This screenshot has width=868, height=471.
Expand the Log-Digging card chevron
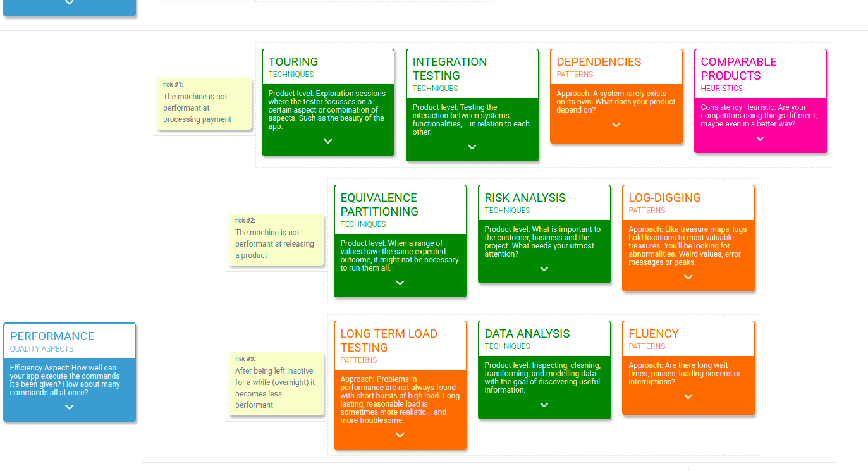pyautogui.click(x=688, y=277)
